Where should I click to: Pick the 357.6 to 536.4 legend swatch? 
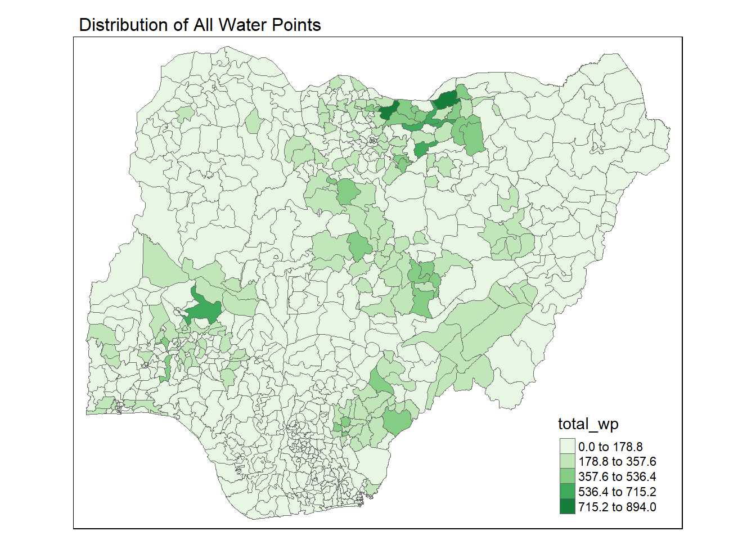tap(567, 477)
